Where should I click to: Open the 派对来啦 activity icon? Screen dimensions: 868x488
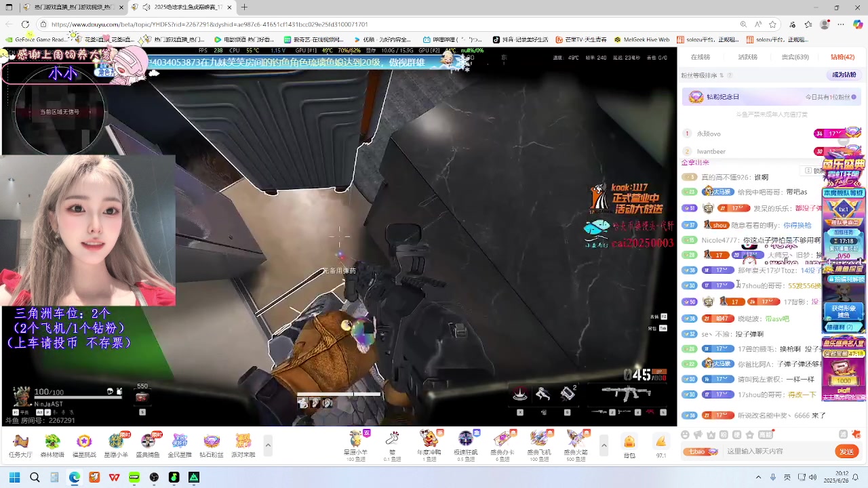243,445
